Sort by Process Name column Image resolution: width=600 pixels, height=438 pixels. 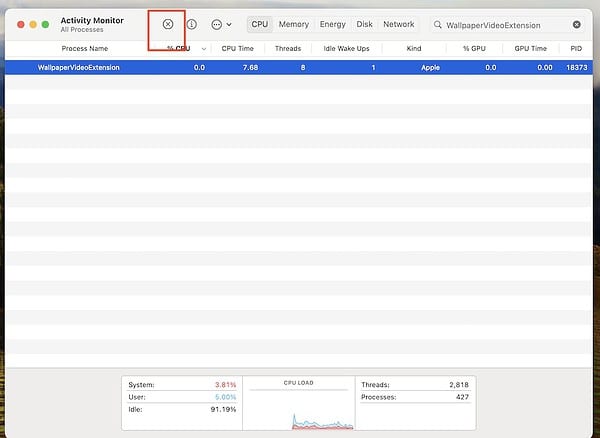click(84, 48)
